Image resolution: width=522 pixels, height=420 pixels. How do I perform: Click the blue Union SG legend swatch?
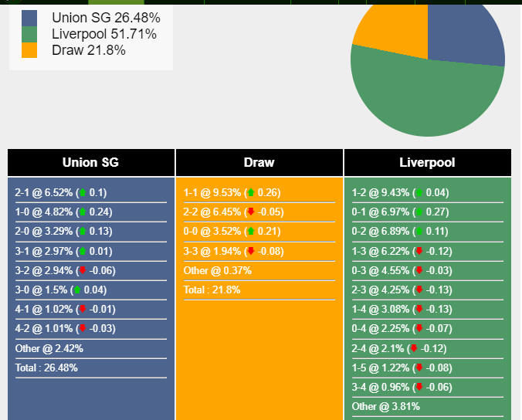coord(29,18)
